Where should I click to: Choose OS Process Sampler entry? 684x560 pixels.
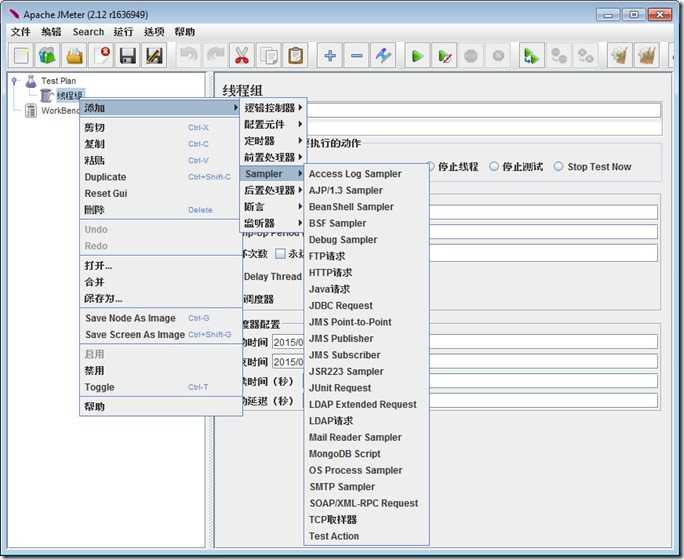point(366,470)
